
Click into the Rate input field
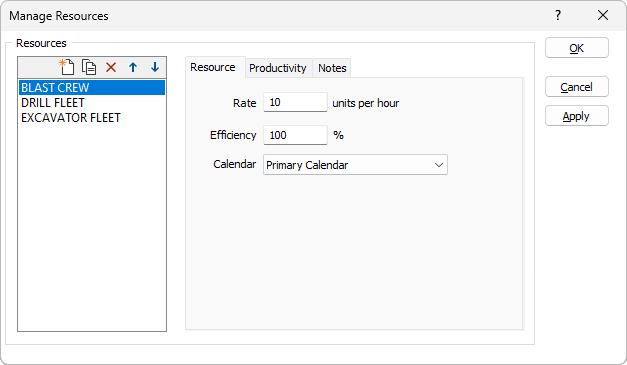coord(295,102)
